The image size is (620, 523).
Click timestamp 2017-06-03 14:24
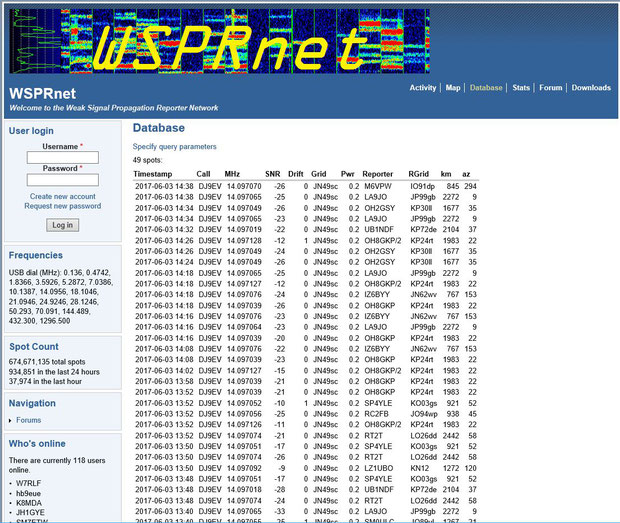164,262
